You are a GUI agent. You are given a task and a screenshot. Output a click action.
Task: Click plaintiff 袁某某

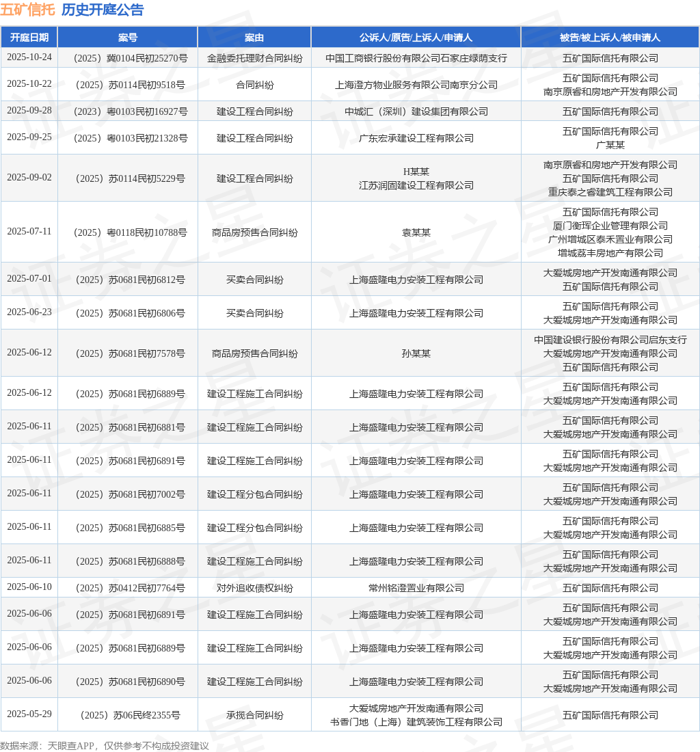pos(416,232)
